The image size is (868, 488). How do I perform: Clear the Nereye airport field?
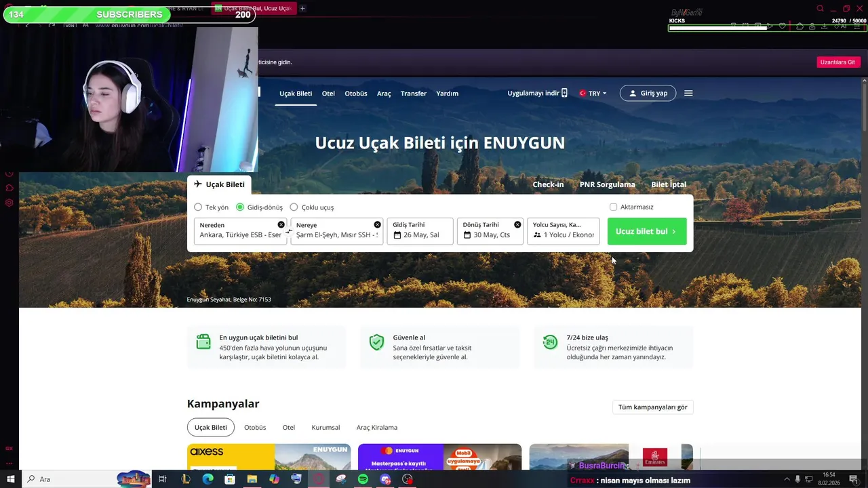point(377,224)
